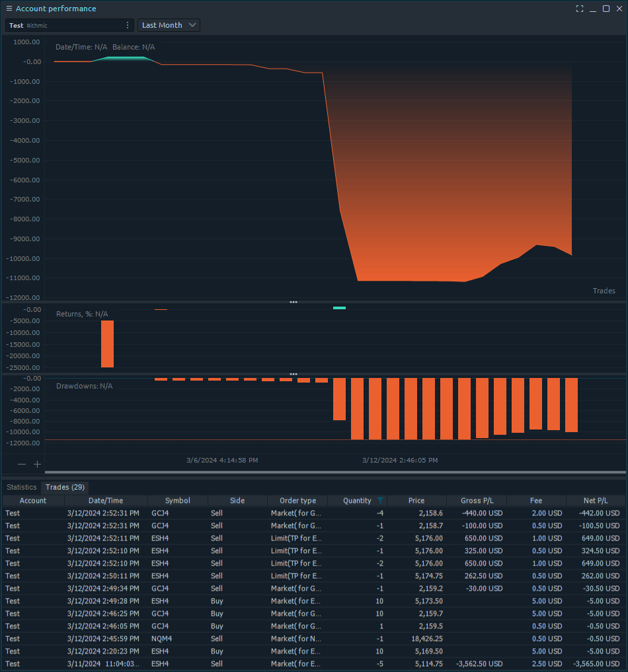628x672 pixels.
Task: Expand the Last Month time range dropdown
Action: pyautogui.click(x=169, y=25)
